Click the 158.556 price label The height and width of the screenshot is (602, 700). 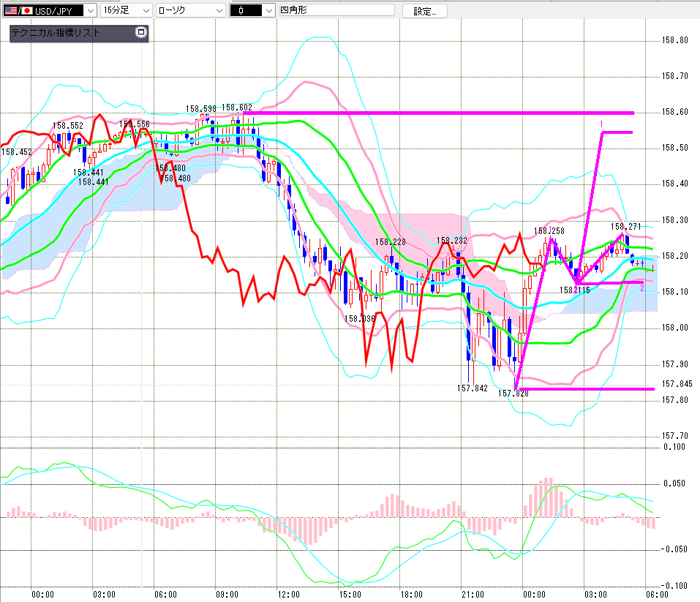135,124
